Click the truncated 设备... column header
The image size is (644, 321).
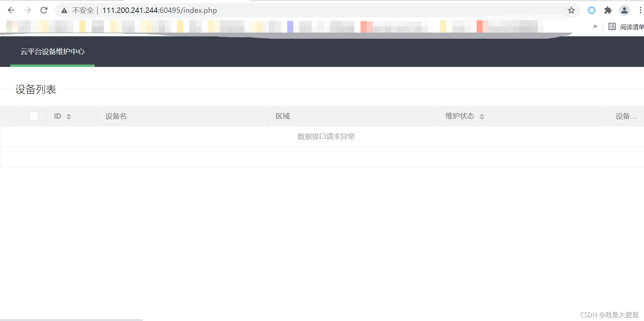point(626,116)
